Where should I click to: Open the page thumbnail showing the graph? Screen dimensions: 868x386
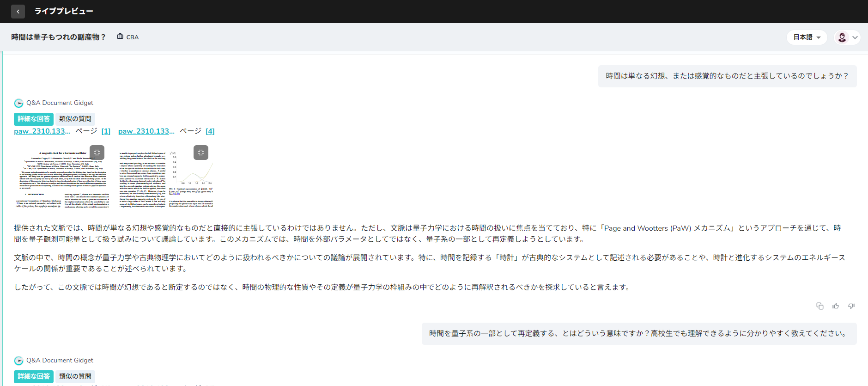pos(166,177)
